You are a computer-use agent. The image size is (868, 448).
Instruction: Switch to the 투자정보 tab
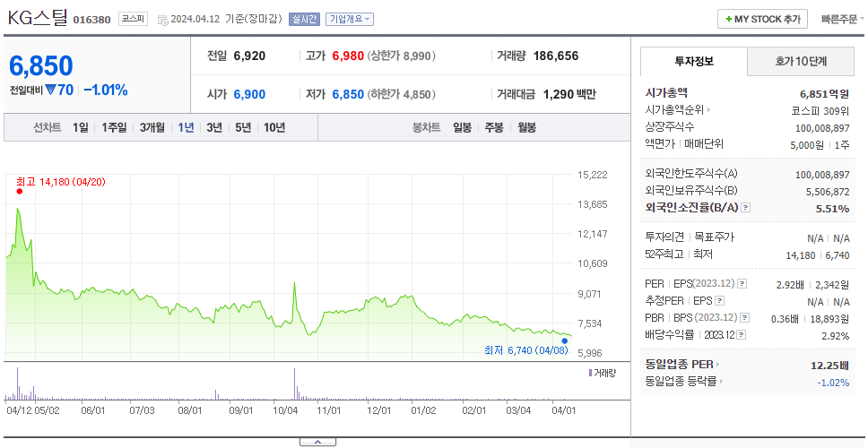(694, 62)
